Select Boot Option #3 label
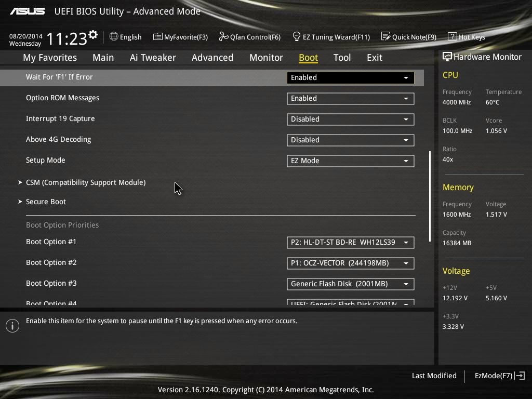Viewport: 532px width, 399px height. (51, 283)
